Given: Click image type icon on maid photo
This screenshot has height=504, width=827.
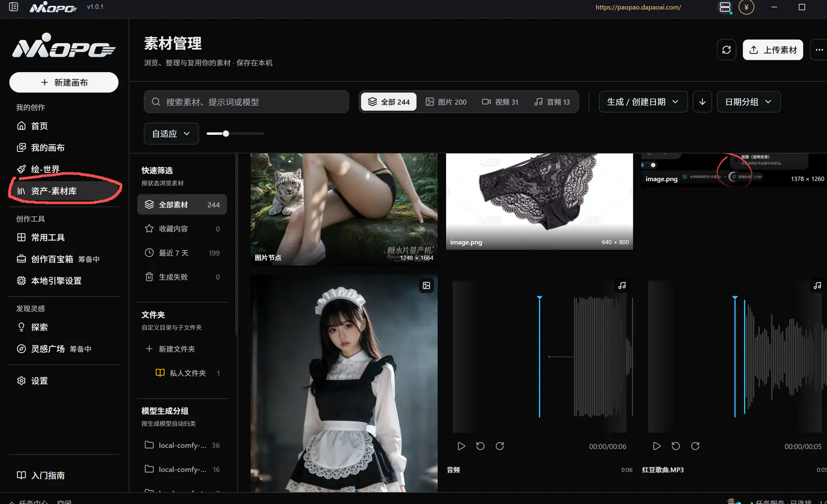Looking at the screenshot, I should [x=426, y=286].
